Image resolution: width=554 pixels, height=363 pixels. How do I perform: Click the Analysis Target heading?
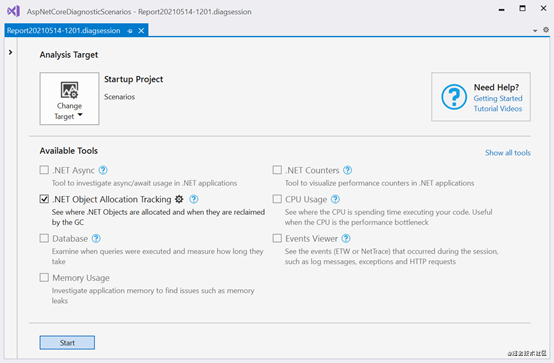(x=69, y=55)
